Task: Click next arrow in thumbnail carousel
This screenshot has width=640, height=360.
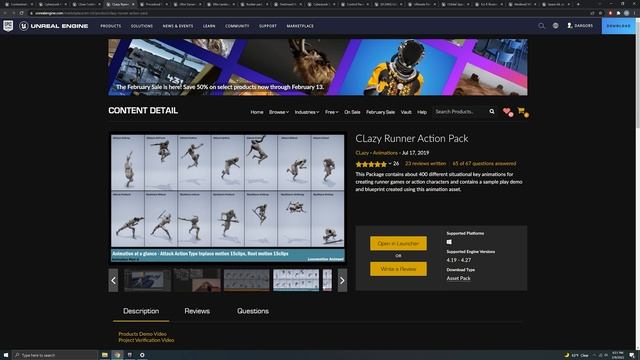Action: coord(342,280)
